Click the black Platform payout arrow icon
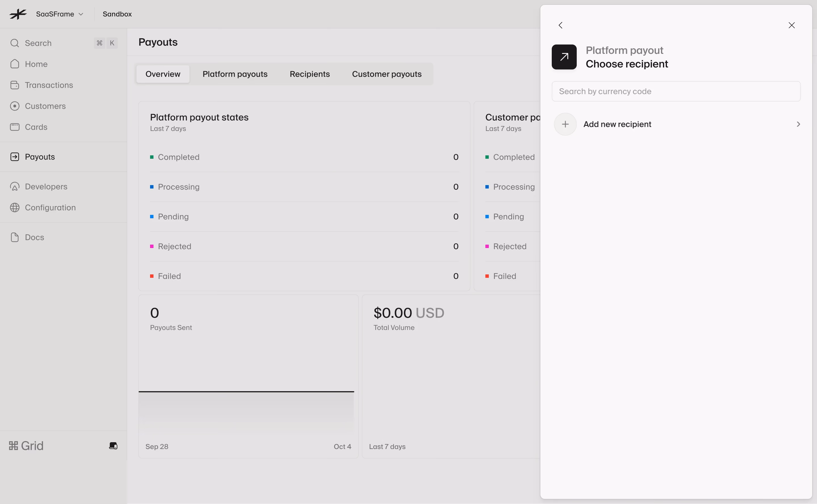This screenshot has height=504, width=817. pyautogui.click(x=564, y=57)
